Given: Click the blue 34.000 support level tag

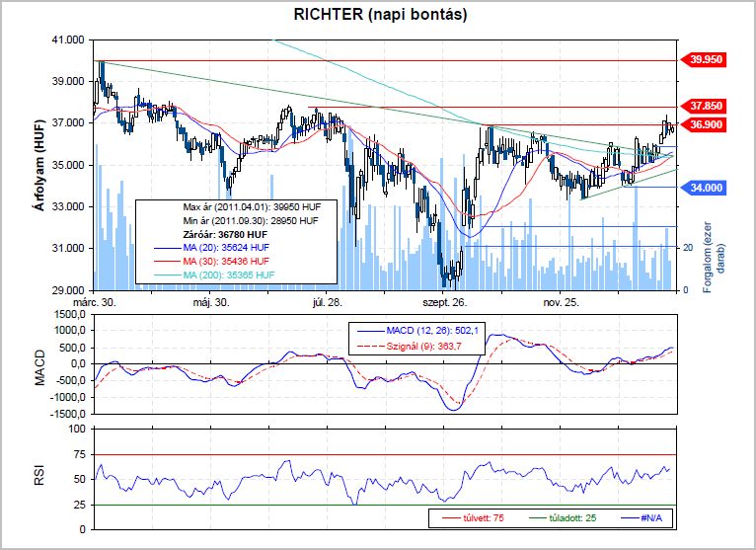Looking at the screenshot, I should coord(703,188).
